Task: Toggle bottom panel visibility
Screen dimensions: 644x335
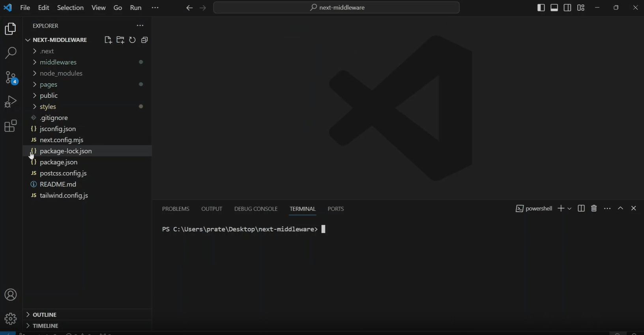Action: (554, 8)
